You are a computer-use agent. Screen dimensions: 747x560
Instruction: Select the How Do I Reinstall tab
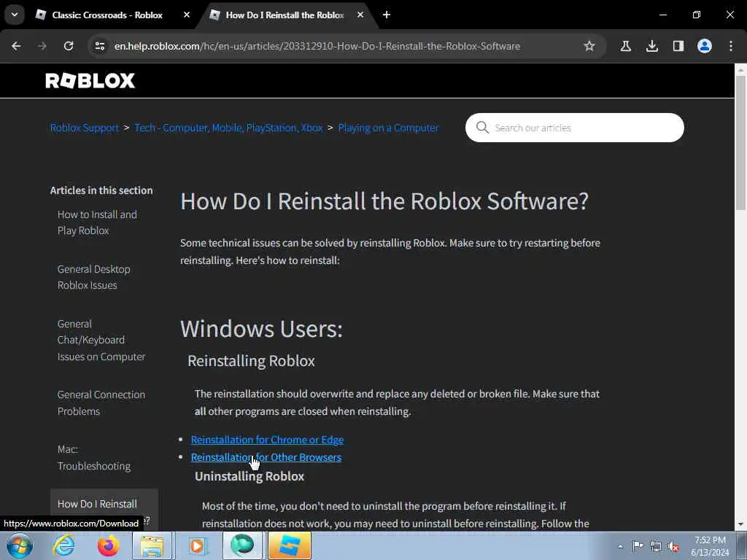[x=285, y=15]
